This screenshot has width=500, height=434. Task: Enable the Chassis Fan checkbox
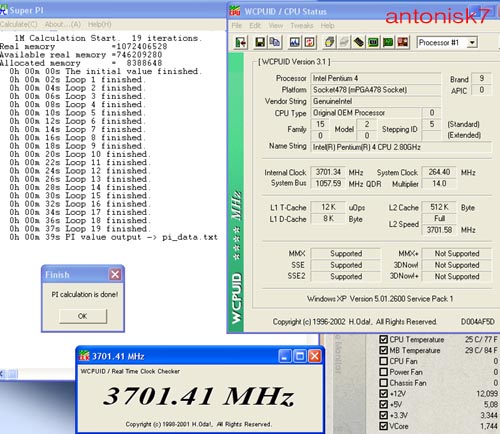[384, 383]
